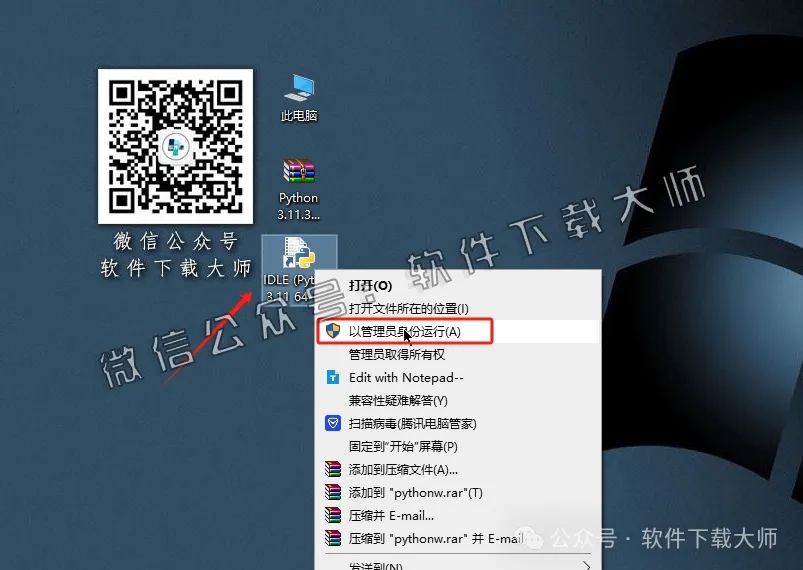Select 扫描病毒(腾讯电脑管家) entry
The width and height of the screenshot is (803, 570).
click(x=458, y=424)
